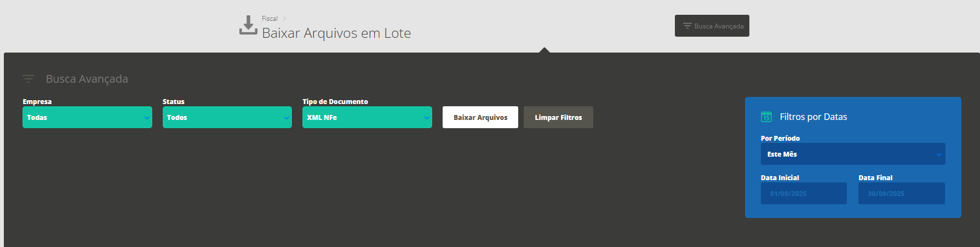Go to the Fiscal breadcrumb link
The height and width of the screenshot is (247, 980).
(270, 19)
